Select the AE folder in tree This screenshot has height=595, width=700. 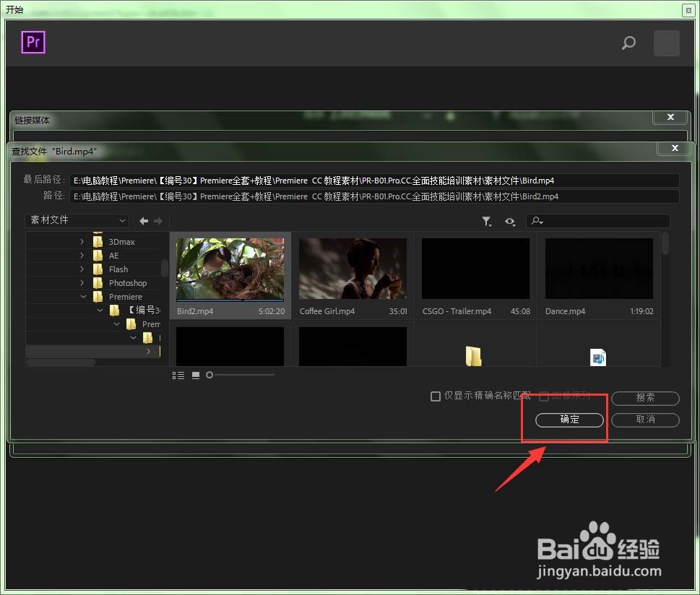coord(106,256)
